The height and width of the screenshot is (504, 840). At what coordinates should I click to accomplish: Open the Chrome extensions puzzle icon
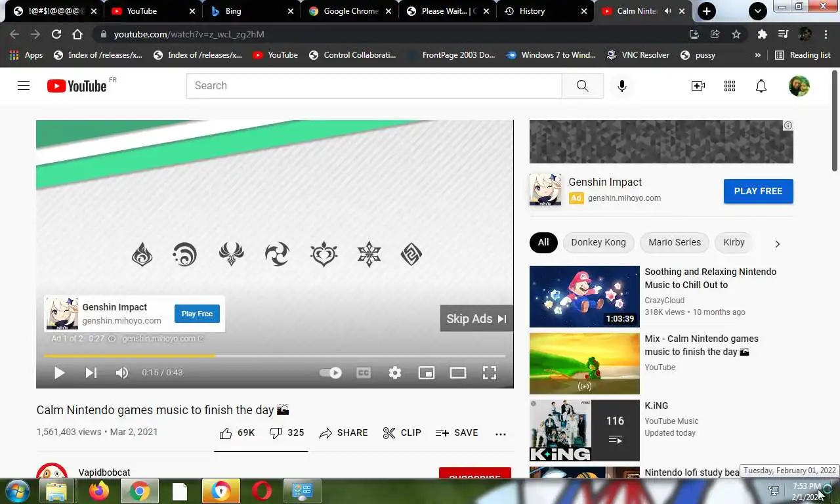pyautogui.click(x=762, y=34)
